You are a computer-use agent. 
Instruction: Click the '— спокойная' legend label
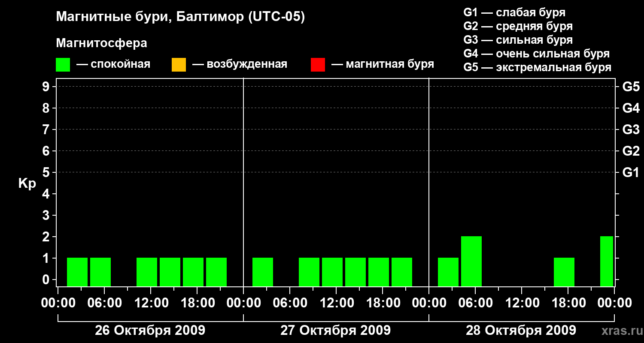[x=113, y=65]
